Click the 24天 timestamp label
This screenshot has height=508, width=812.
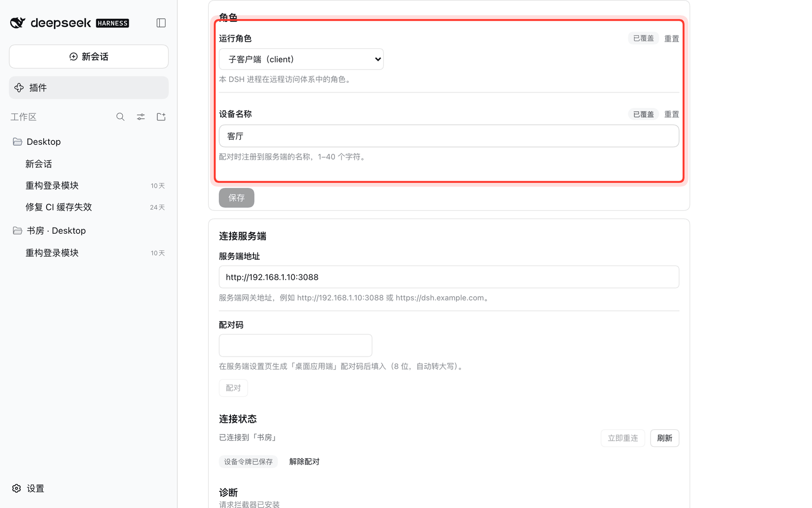coord(157,207)
